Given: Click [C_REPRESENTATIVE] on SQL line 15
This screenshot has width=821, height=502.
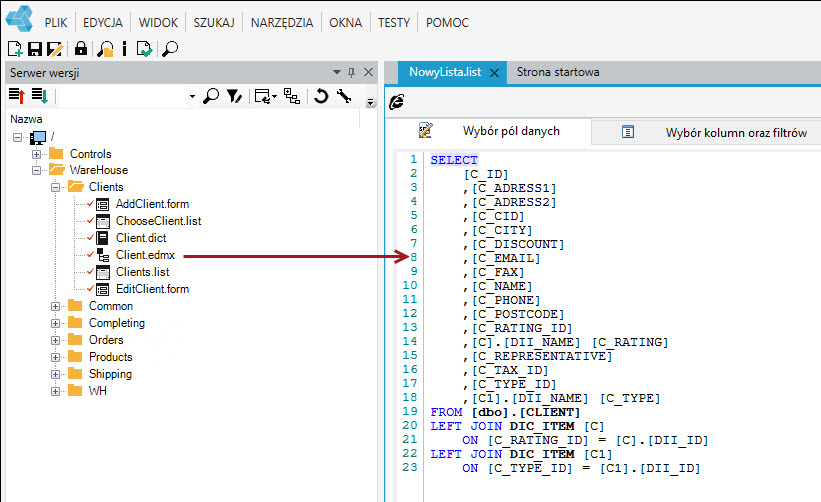Looking at the screenshot, I should tap(542, 356).
